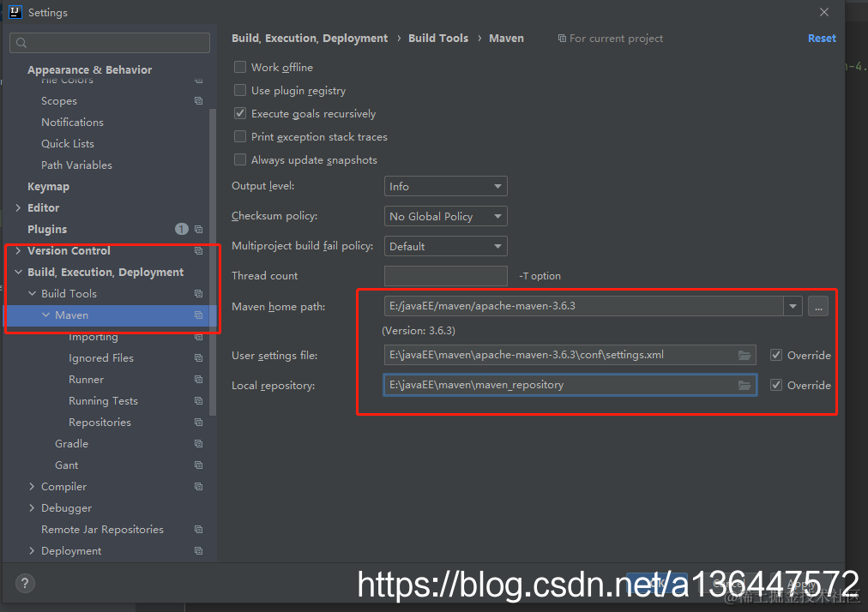Screen dimensions: 868x612
Task: Expand the Editor settings section
Action: [x=18, y=207]
